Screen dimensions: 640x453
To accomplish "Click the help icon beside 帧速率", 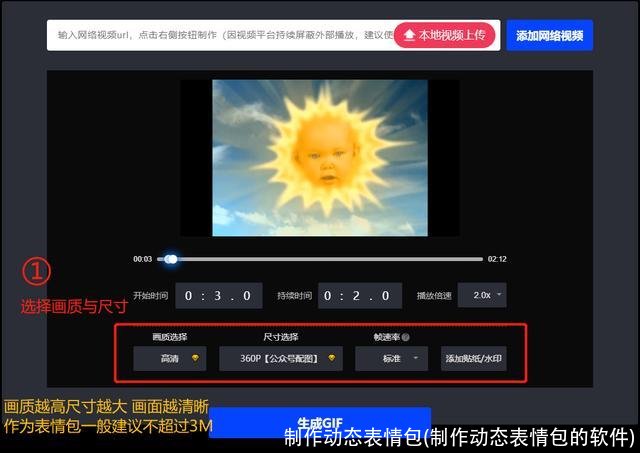I will pyautogui.click(x=405, y=337).
